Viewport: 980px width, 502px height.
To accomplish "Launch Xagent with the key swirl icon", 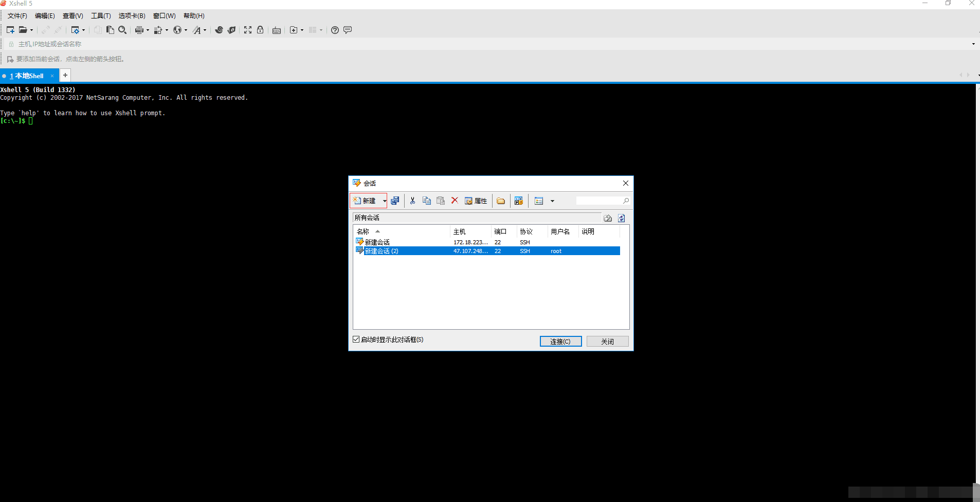I will point(232,30).
